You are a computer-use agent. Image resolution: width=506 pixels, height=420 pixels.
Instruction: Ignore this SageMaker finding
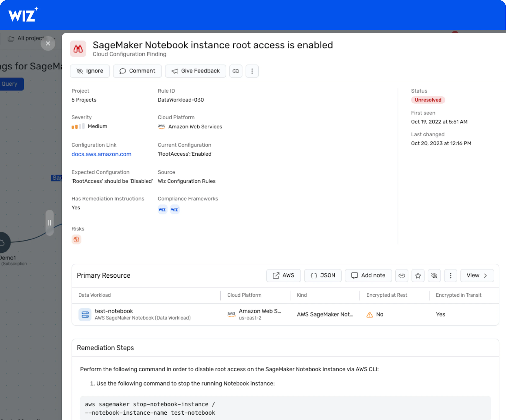(x=90, y=71)
